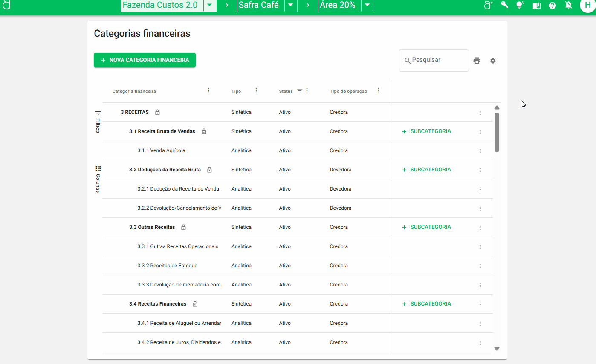Click the table vertical scrollbar thumb
Viewport: 596px width, 364px height.
[x=497, y=132]
